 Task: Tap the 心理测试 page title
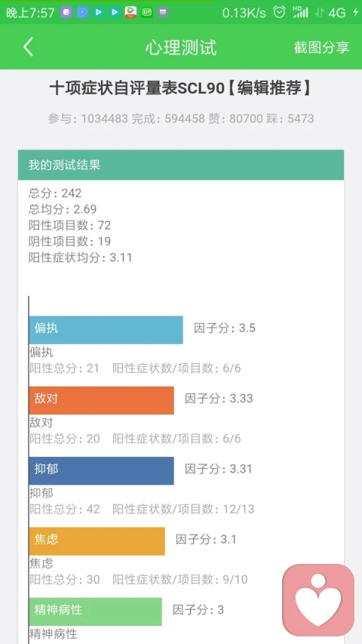pyautogui.click(x=181, y=48)
